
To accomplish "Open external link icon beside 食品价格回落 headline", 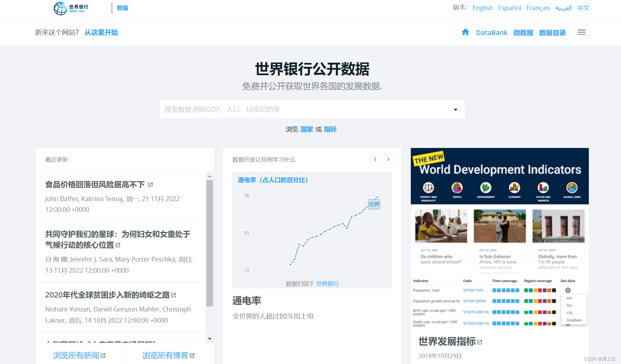I will 151,185.
